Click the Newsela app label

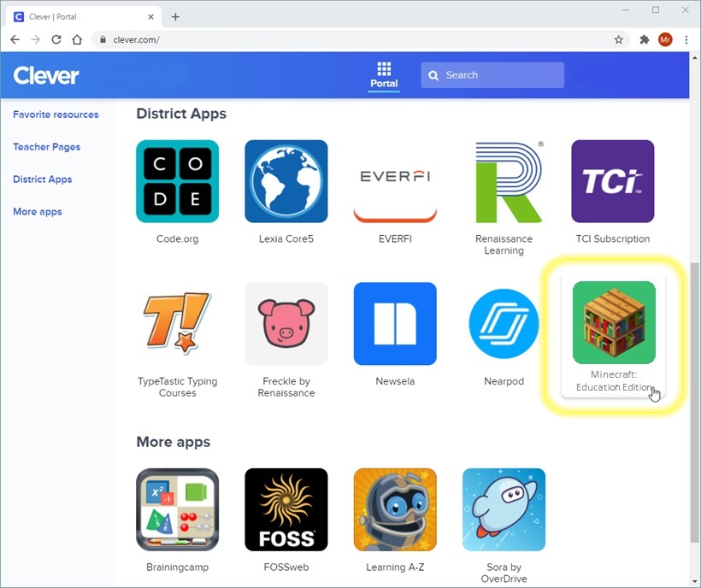(395, 381)
